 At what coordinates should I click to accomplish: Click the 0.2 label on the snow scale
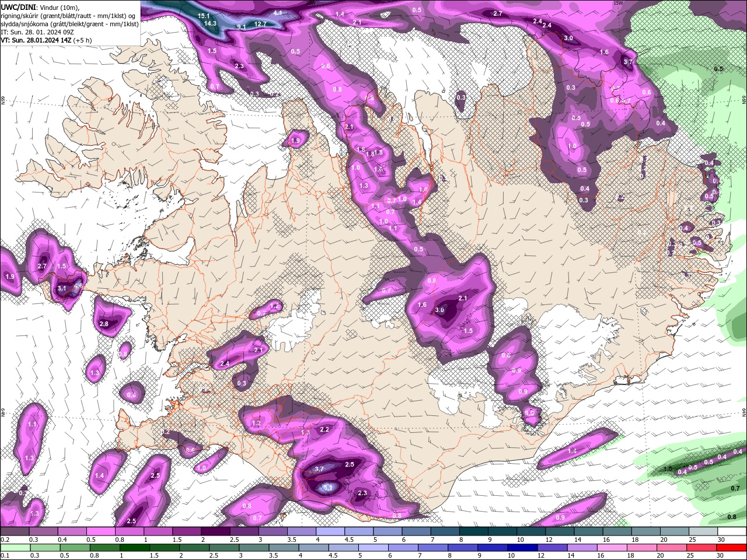[5, 540]
